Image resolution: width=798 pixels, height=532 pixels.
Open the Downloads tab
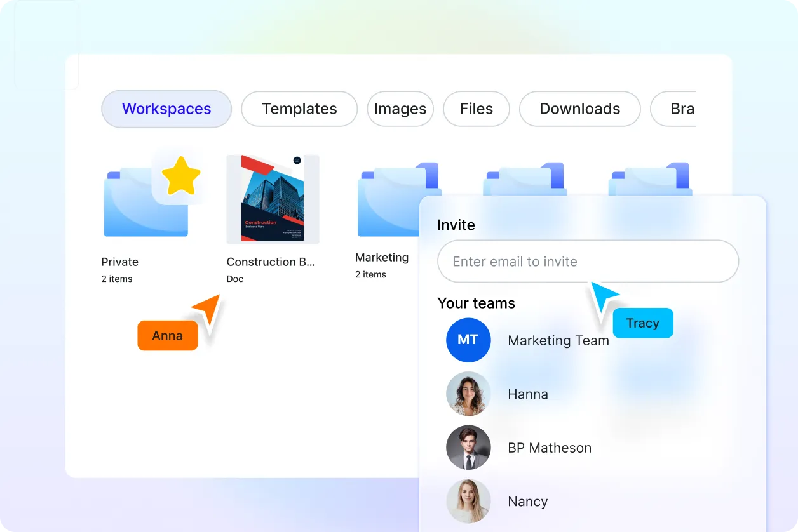pyautogui.click(x=580, y=109)
